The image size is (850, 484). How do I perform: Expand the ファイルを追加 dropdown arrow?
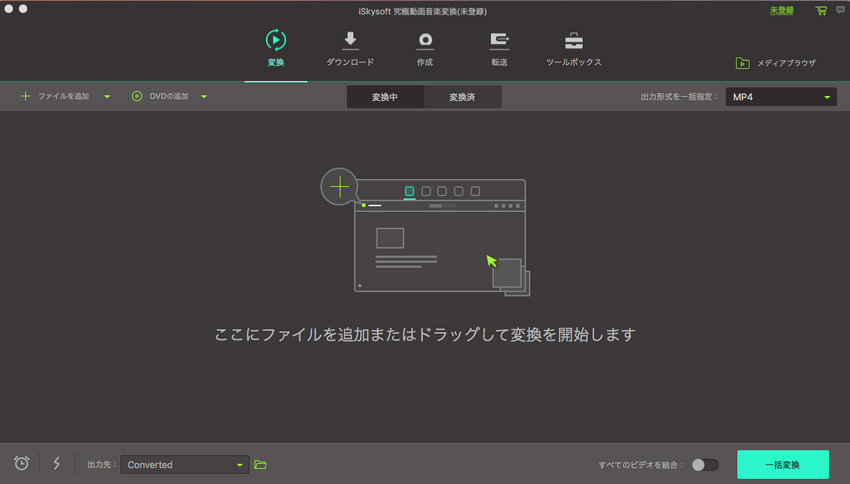click(x=107, y=96)
